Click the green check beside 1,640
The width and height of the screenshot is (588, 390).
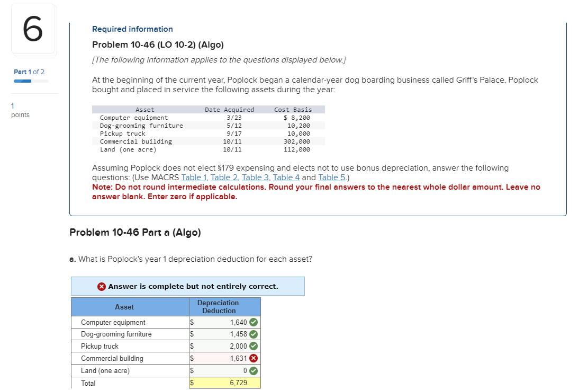point(254,322)
